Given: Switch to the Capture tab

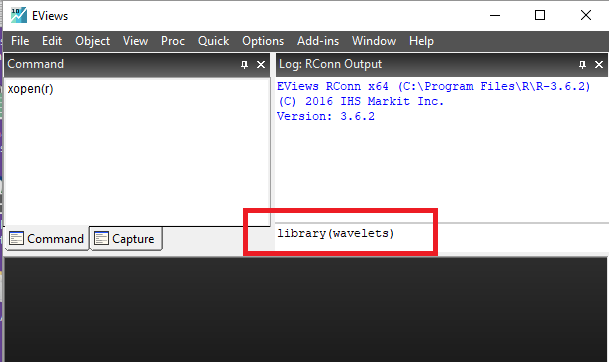Looking at the screenshot, I should 125,238.
